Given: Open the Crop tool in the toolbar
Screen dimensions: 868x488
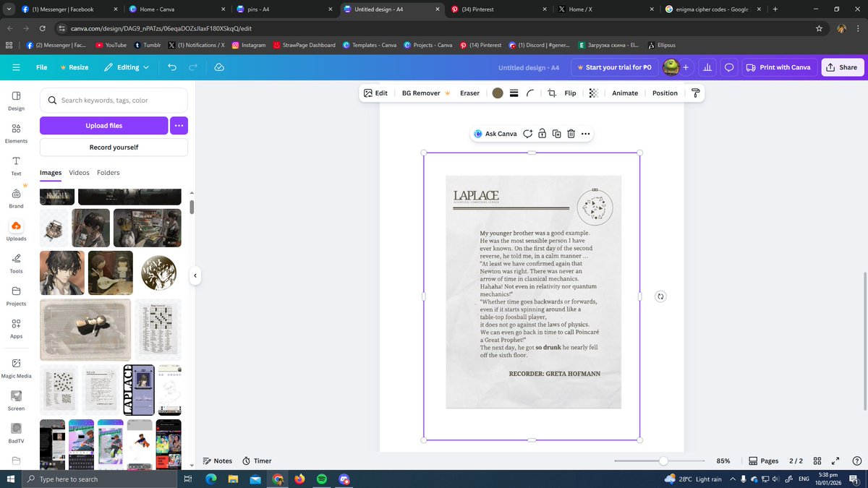Looking at the screenshot, I should click(x=550, y=93).
